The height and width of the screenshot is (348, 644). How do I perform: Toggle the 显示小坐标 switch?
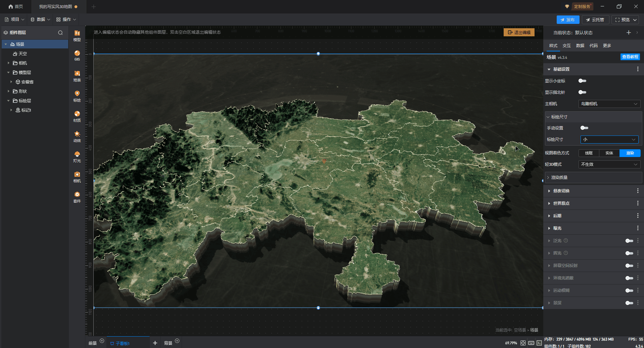[582, 81]
